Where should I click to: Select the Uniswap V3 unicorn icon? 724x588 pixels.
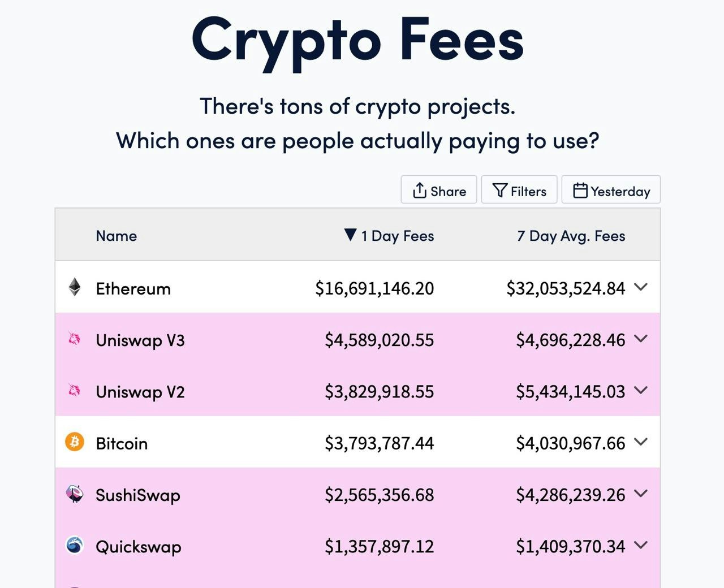point(74,340)
